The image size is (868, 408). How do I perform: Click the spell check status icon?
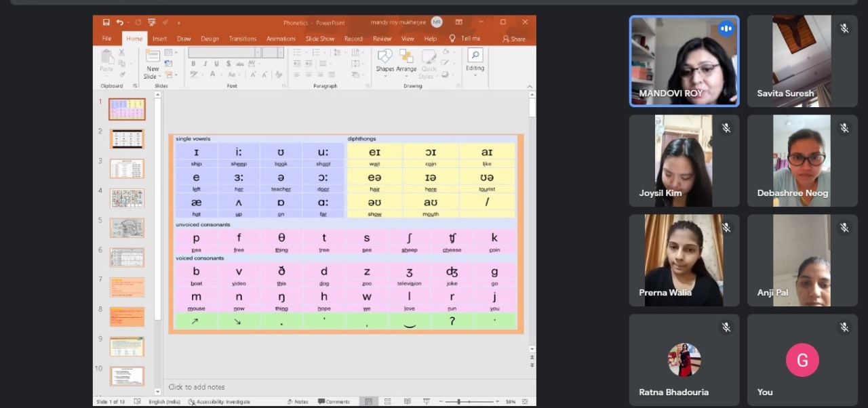coord(138,402)
